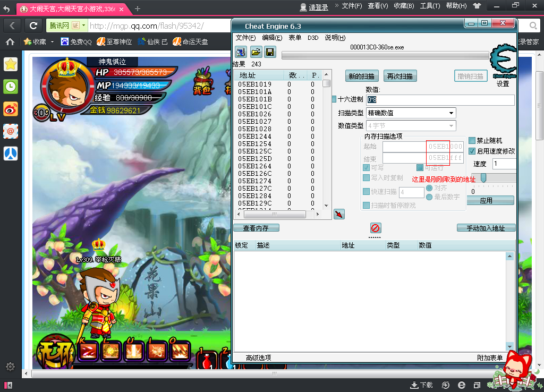This screenshot has height=392, width=544.
Task: Activate the L skill icon
Action: (x=111, y=352)
